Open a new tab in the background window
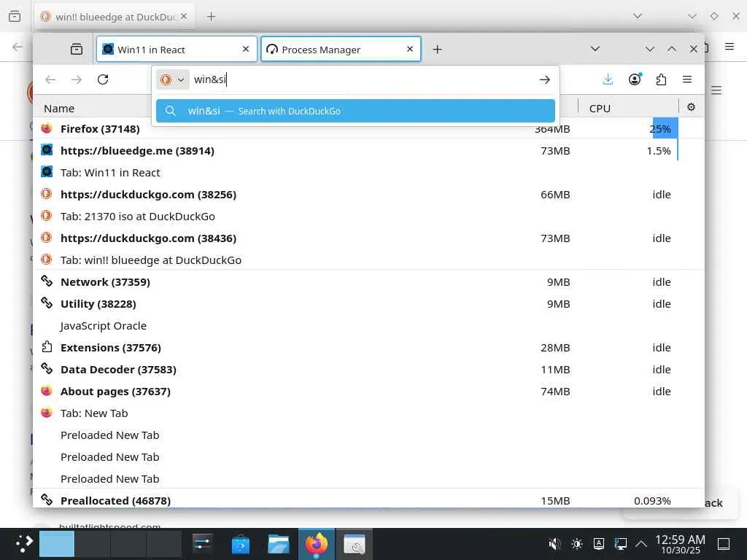Screen dimensions: 747x560 [x=211, y=17]
